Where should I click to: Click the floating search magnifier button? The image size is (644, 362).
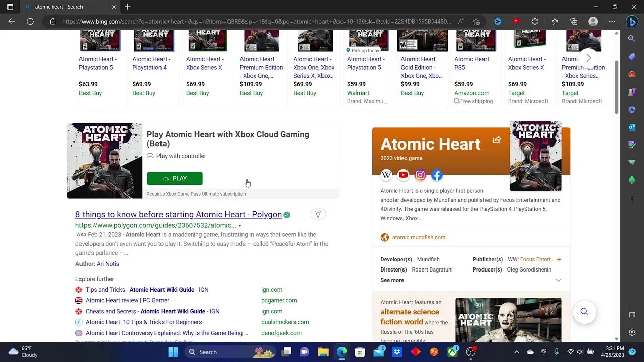click(x=584, y=312)
